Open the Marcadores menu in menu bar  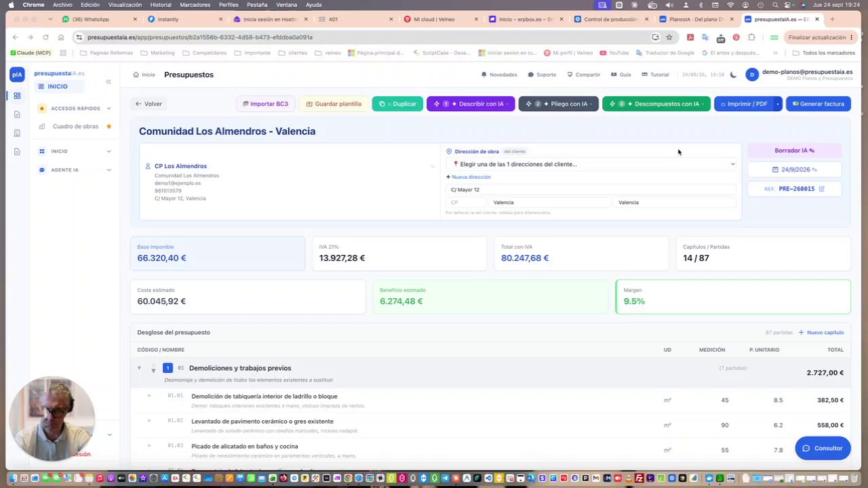(195, 5)
